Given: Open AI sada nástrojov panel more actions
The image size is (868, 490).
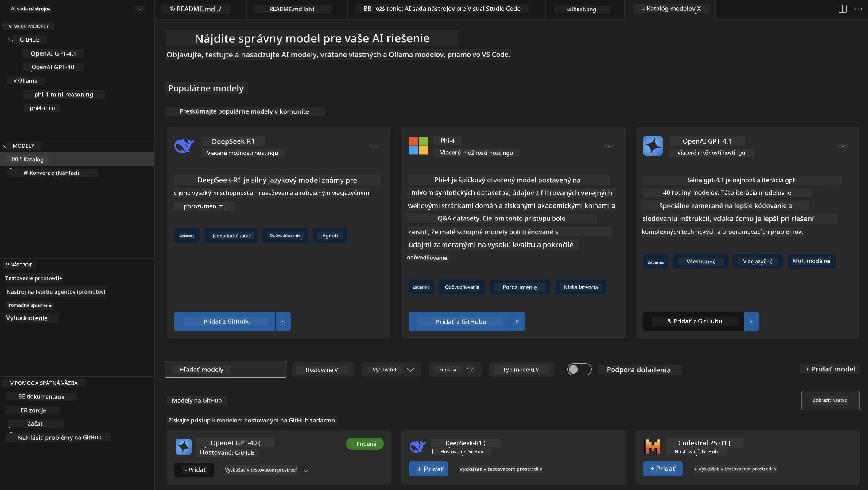Looking at the screenshot, I should [140, 9].
